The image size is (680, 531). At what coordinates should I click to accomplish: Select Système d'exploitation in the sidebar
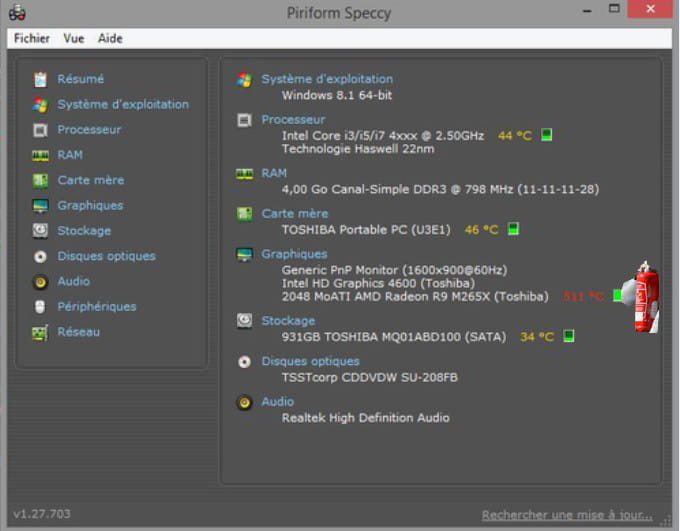point(123,104)
